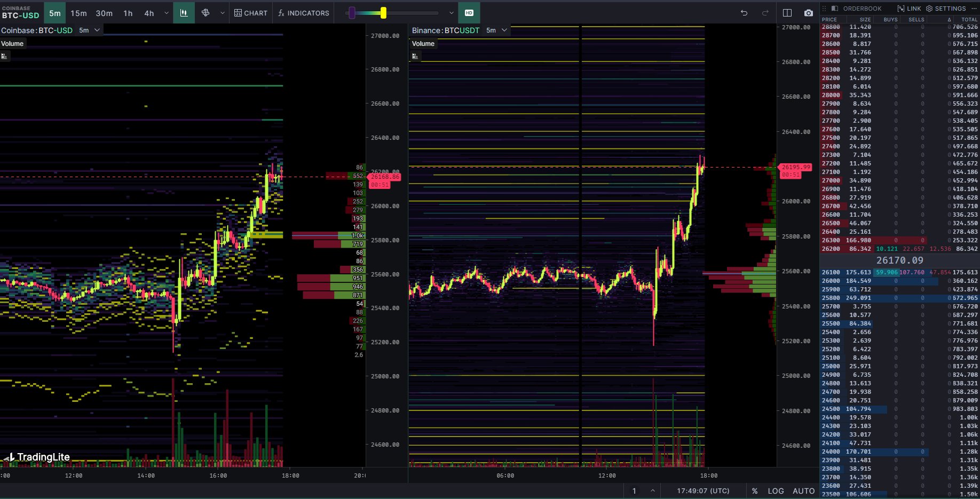Expand the layout up-chevron in status bar
This screenshot has width=980, height=499.
click(x=652, y=491)
